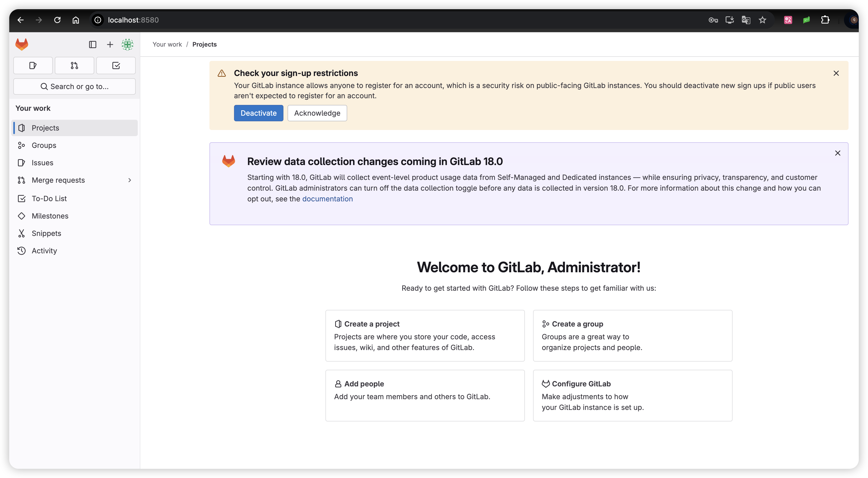Open Milestones from the sidebar
868x478 pixels.
(x=50, y=216)
